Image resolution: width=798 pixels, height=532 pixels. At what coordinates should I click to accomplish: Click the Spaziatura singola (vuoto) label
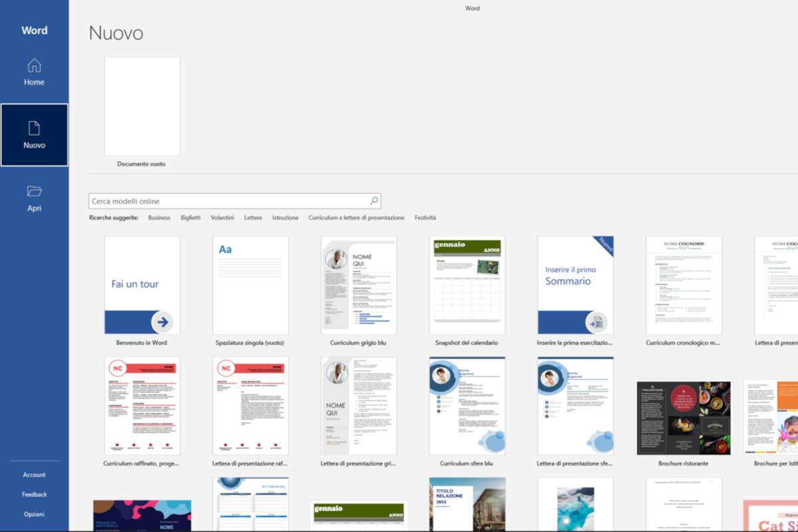(x=250, y=343)
